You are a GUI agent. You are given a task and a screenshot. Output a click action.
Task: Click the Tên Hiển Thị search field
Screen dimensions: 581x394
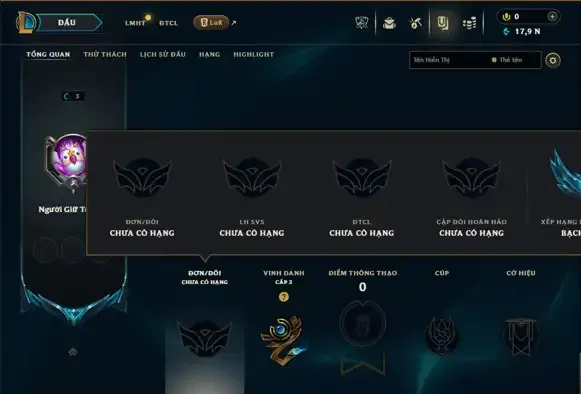(449, 60)
